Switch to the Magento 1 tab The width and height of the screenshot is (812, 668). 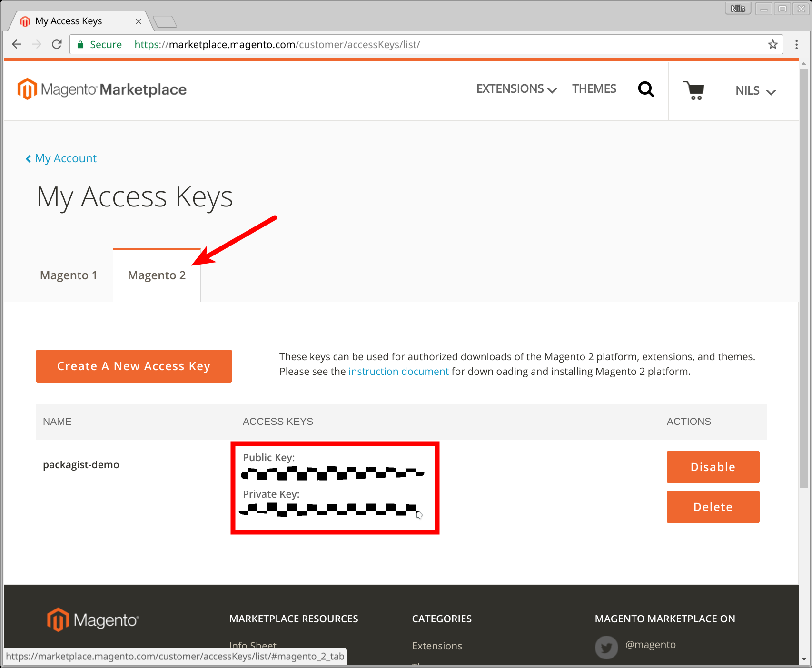69,275
